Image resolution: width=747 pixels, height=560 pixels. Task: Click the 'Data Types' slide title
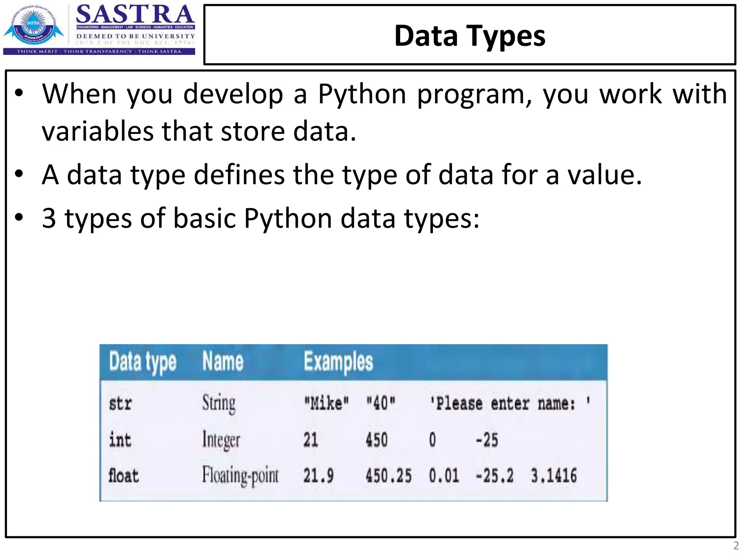[469, 36]
